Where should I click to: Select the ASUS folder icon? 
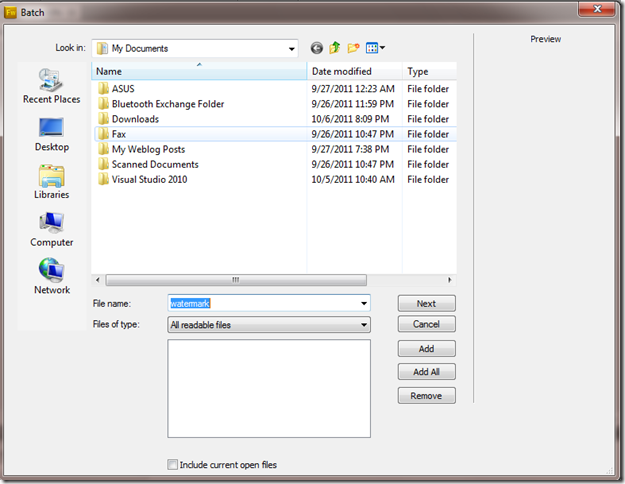(103, 89)
